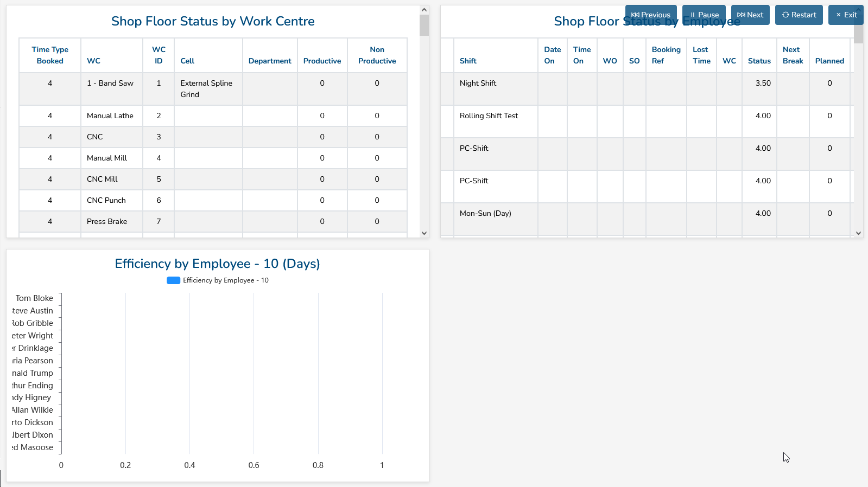This screenshot has width=868, height=487.
Task: Toggle the Efficiency by Employee legend swatch
Action: 173,280
